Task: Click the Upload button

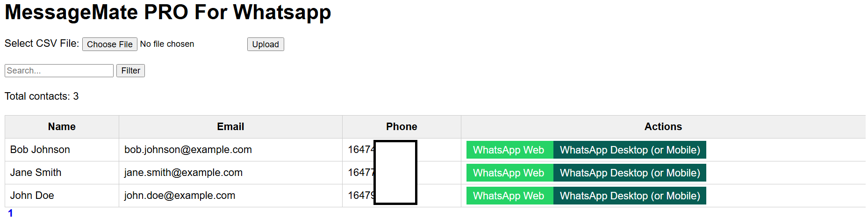Action: point(265,44)
